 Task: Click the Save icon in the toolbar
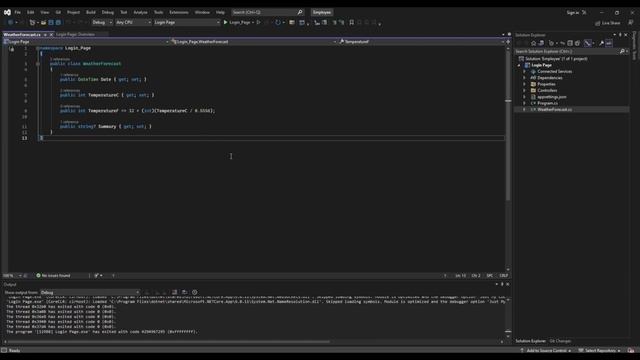tap(51, 22)
